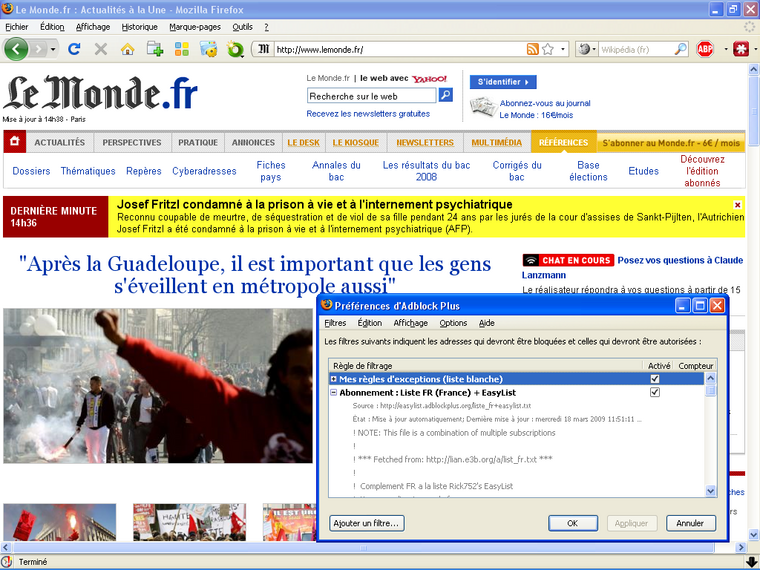Screen dimensions: 760x570
Task: Click the status bar icon beside Terminé
Action: [7, 561]
